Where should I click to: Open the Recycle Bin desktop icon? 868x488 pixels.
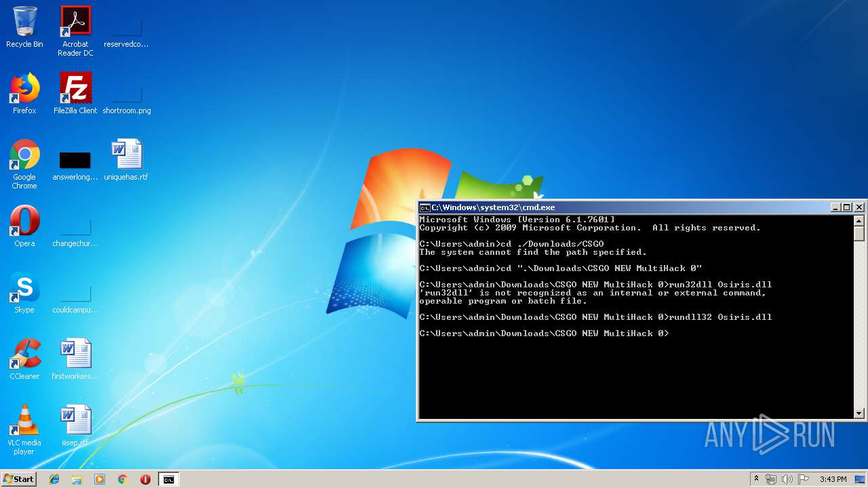pos(24,27)
